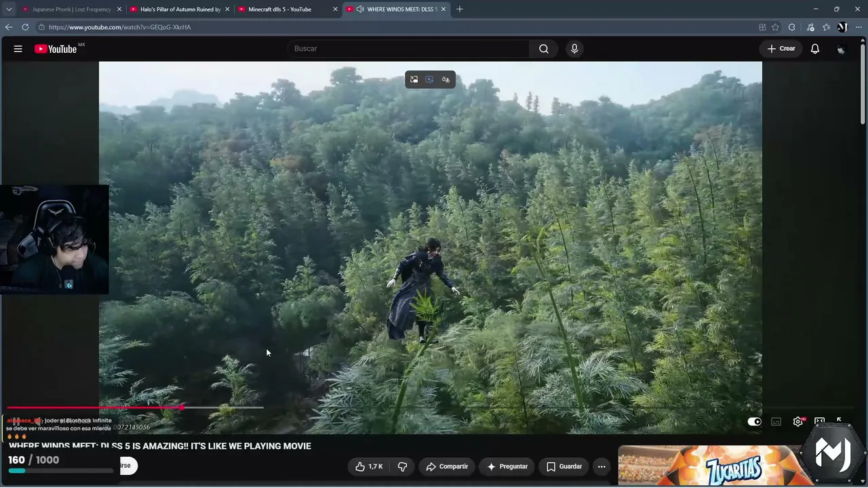
Task: Open more actions ellipsis below the video
Action: (x=601, y=466)
